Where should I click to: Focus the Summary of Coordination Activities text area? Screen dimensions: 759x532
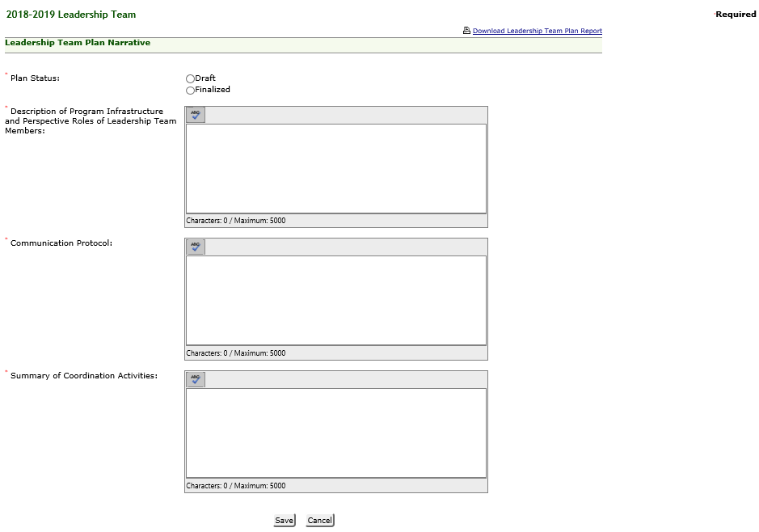point(336,433)
